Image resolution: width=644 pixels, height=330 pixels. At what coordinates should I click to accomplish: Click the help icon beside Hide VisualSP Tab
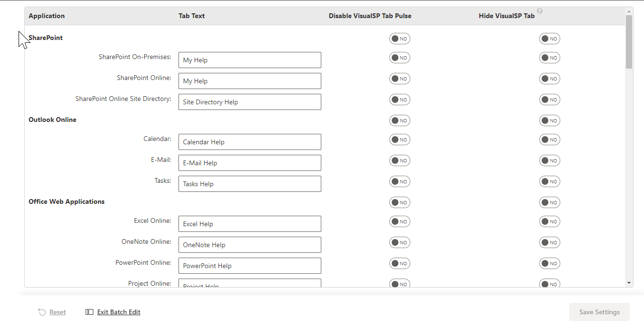tap(540, 11)
